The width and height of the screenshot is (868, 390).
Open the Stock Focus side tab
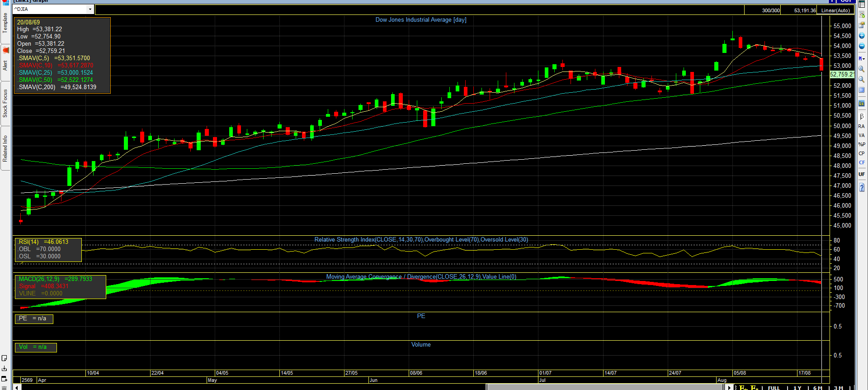pos(5,104)
